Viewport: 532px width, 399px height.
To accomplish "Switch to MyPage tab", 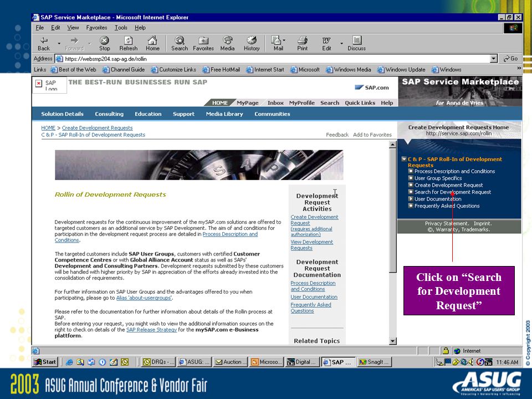I will coord(247,103).
